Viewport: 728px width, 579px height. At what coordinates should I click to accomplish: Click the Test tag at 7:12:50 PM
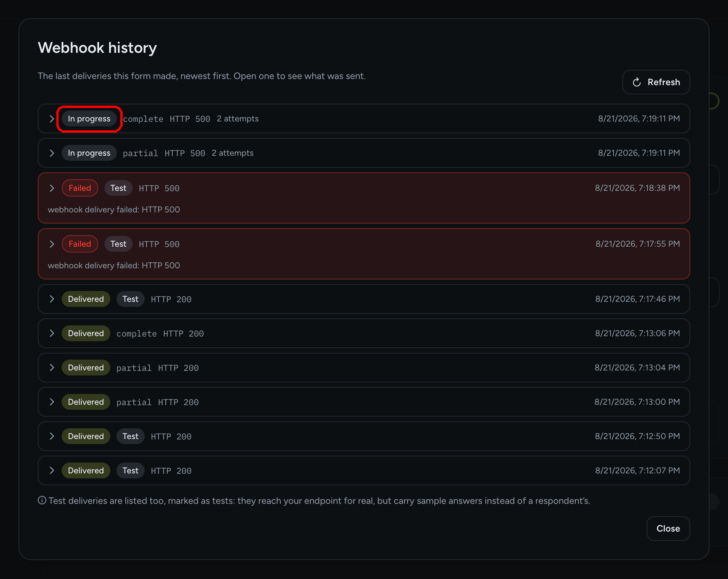[130, 436]
